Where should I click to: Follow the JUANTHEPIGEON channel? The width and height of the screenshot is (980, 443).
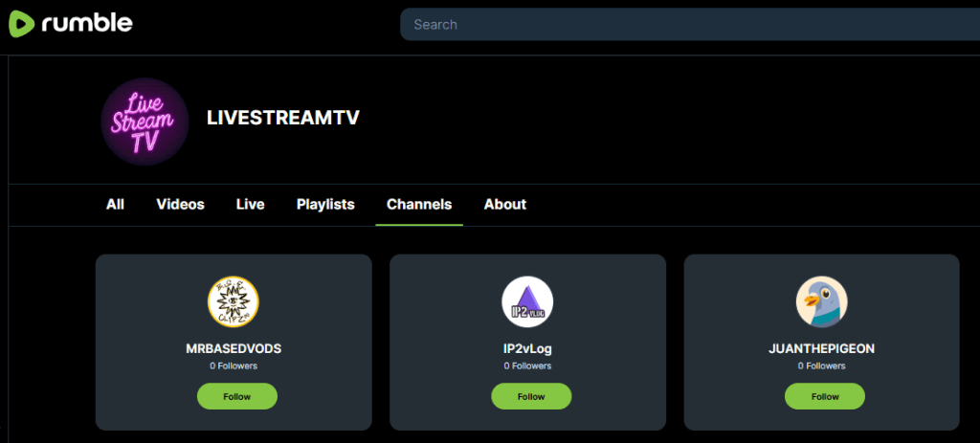pos(824,396)
